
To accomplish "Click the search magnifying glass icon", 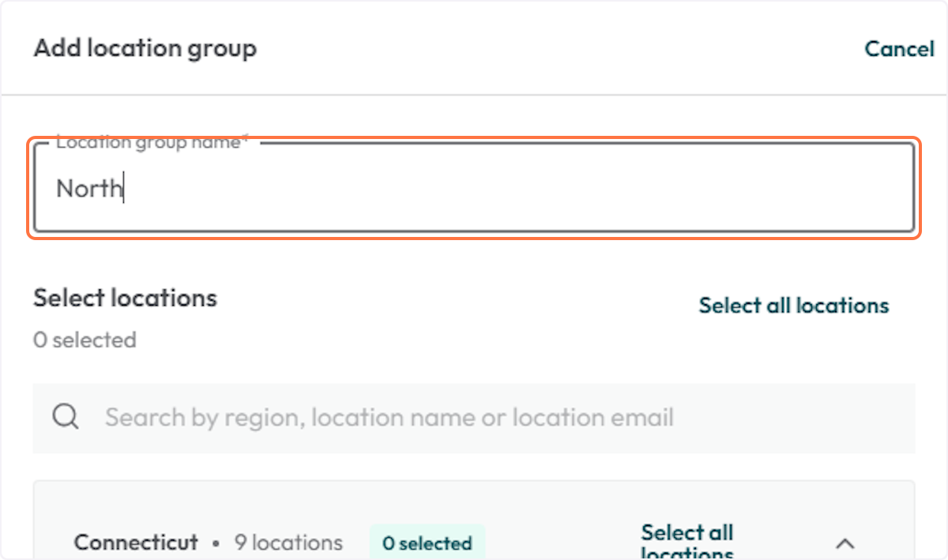I will 66,418.
